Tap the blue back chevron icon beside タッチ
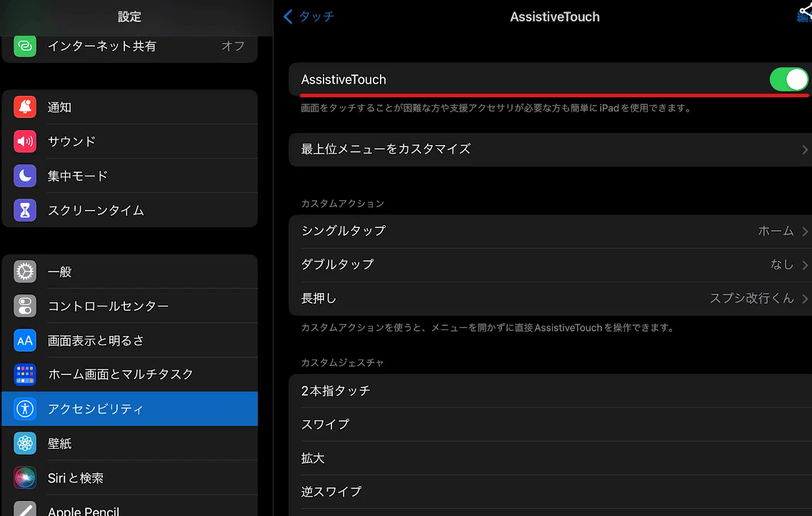This screenshot has width=812, height=516. point(288,16)
